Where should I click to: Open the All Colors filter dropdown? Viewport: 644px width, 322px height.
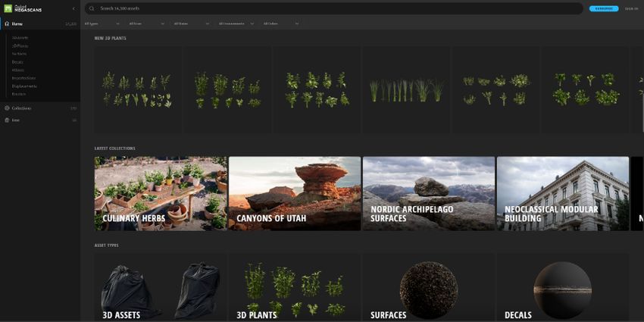[281, 23]
